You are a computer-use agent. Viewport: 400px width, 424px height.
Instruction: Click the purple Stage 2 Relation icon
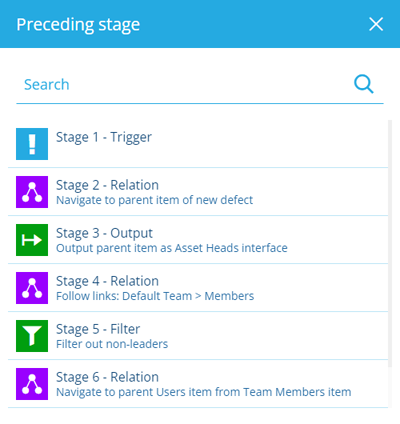pyautogui.click(x=32, y=192)
